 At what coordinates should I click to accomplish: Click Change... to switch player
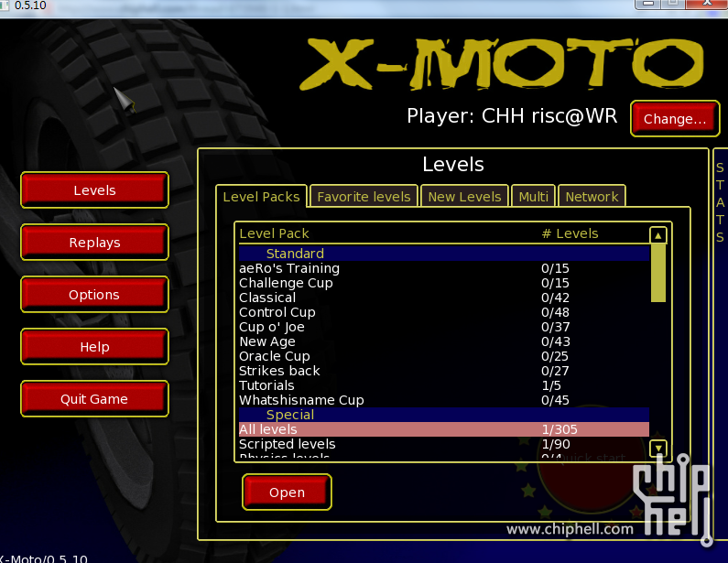click(675, 119)
